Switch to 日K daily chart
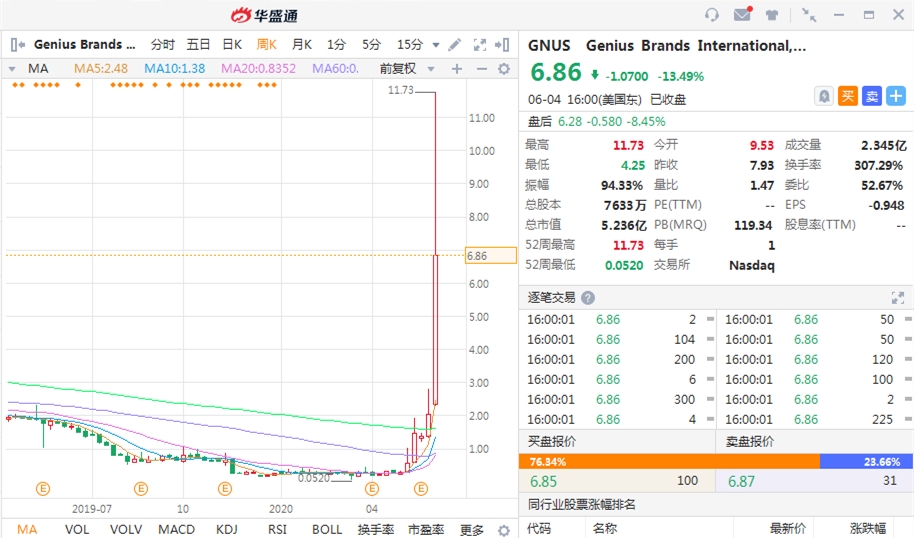This screenshot has height=538, width=914. coord(232,44)
